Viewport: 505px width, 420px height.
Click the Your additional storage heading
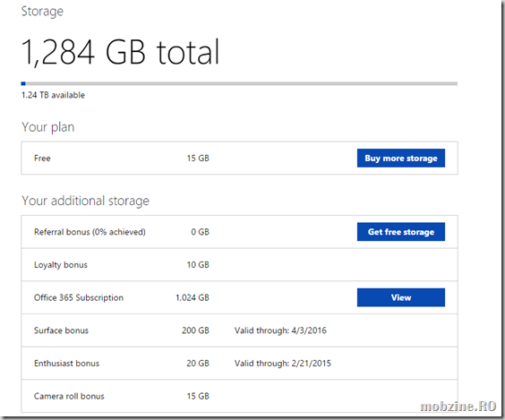click(x=85, y=201)
